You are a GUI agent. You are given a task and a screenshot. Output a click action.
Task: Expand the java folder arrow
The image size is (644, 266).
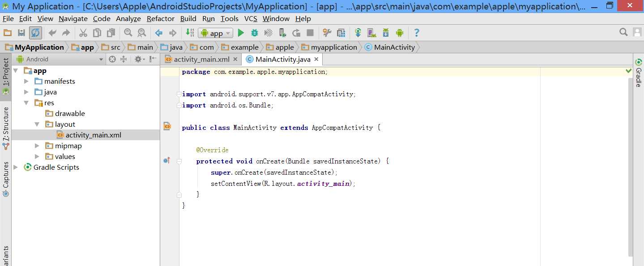(26, 92)
